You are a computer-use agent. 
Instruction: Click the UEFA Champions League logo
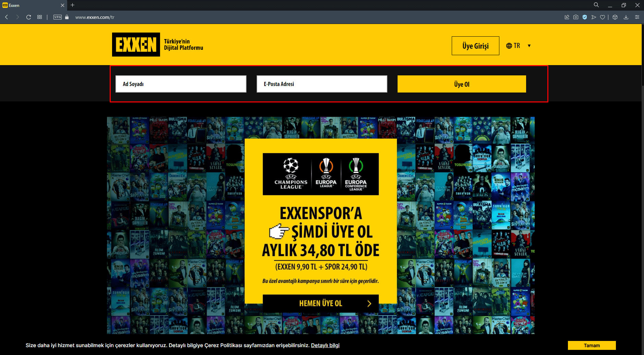tap(291, 174)
